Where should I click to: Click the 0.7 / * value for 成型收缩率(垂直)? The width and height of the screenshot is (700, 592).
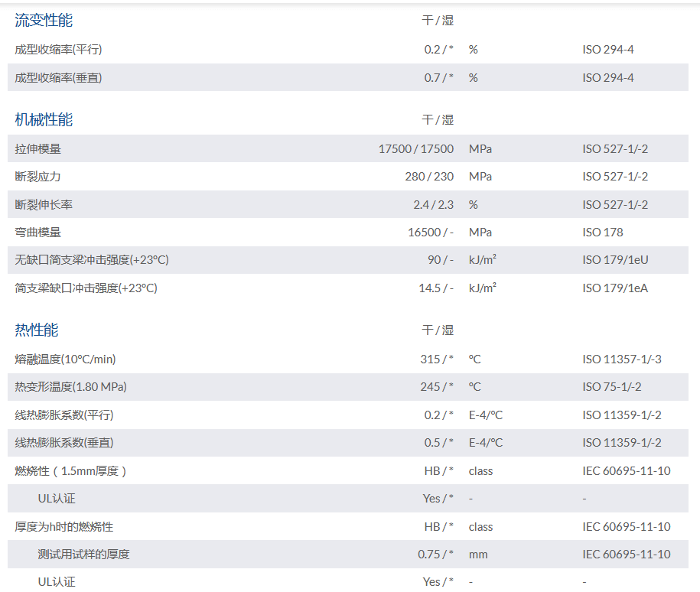click(x=438, y=78)
